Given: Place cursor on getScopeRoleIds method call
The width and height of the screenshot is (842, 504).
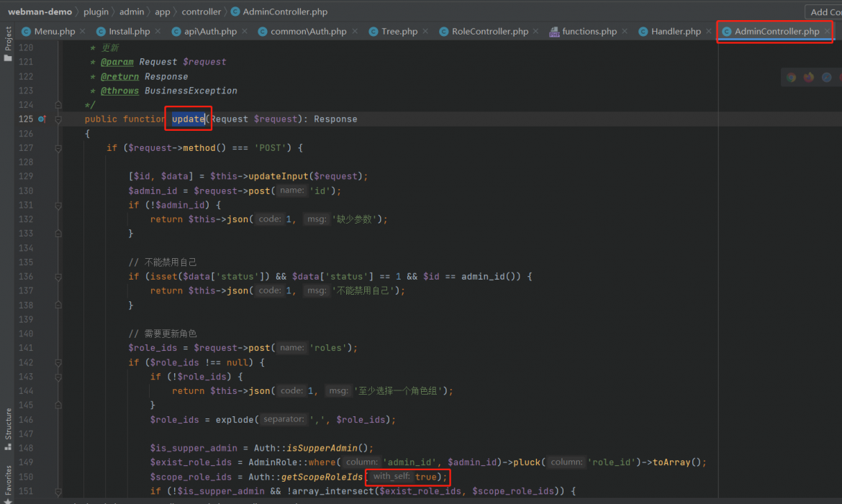Looking at the screenshot, I should pos(321,477).
